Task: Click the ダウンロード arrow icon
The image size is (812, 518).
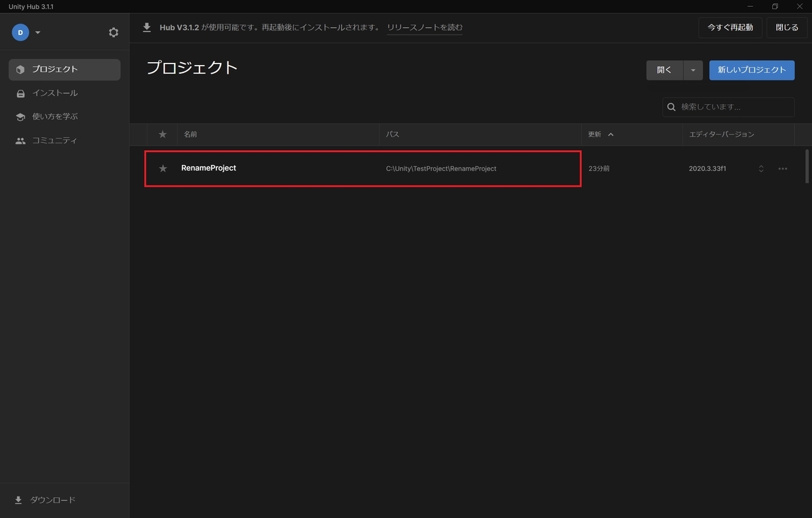Action: (18, 500)
